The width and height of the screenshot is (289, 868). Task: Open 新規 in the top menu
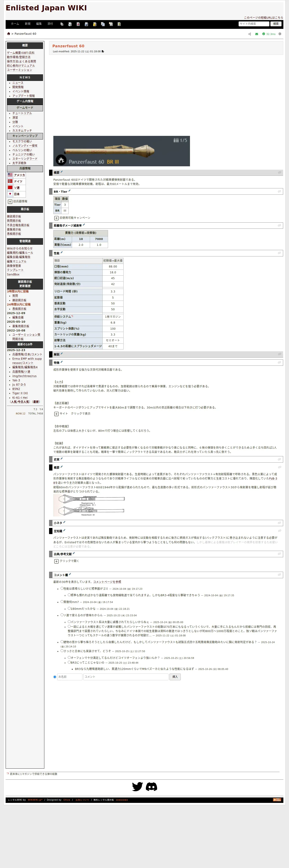pyautogui.click(x=28, y=24)
